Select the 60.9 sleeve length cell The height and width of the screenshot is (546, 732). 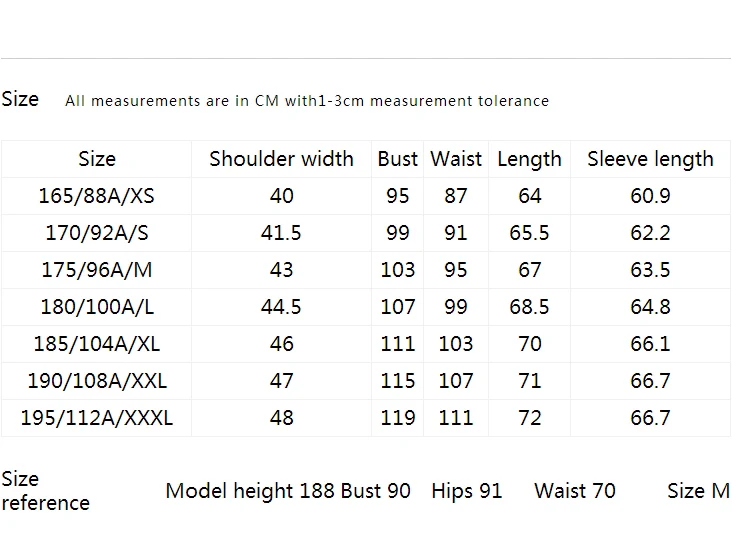pos(650,196)
